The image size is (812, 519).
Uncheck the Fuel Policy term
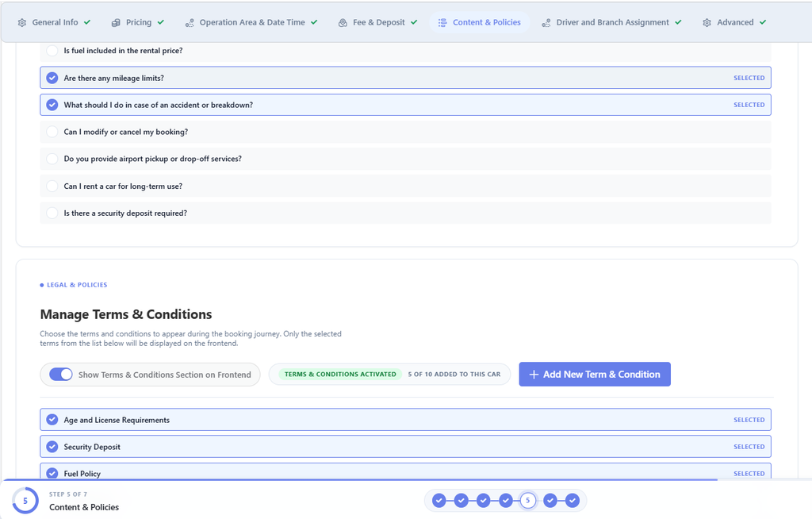click(405, 471)
